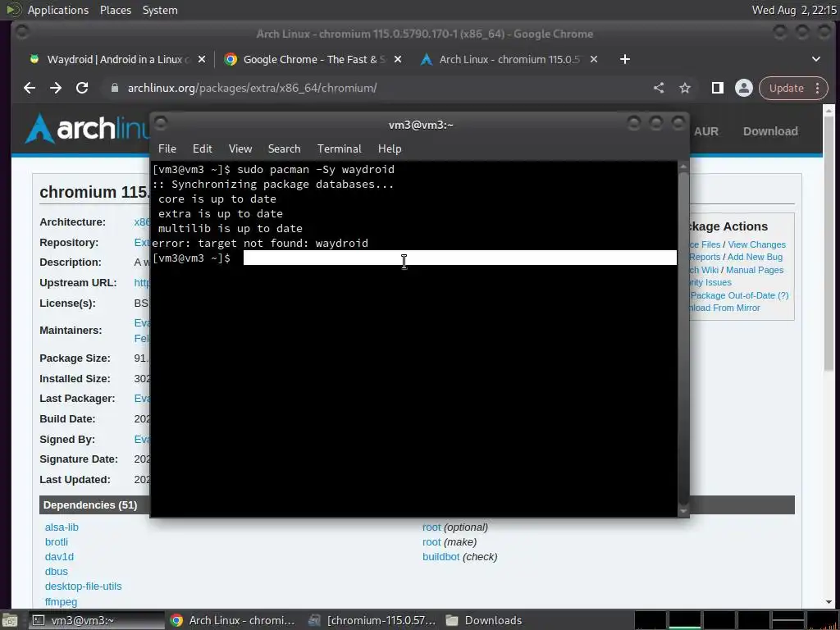
Task: Open the terminal Edit menu
Action: [x=203, y=149]
